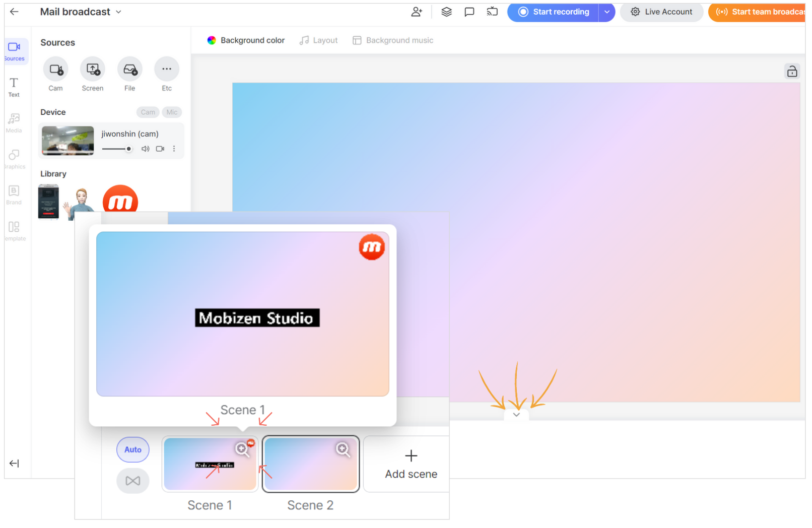Image resolution: width=812 pixels, height=528 pixels.
Task: Add a Screen source
Action: [92, 69]
